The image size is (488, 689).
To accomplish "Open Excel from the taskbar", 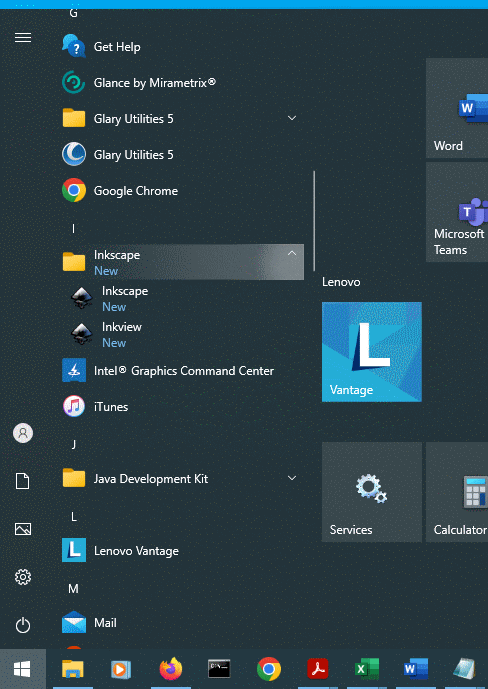I will (367, 669).
